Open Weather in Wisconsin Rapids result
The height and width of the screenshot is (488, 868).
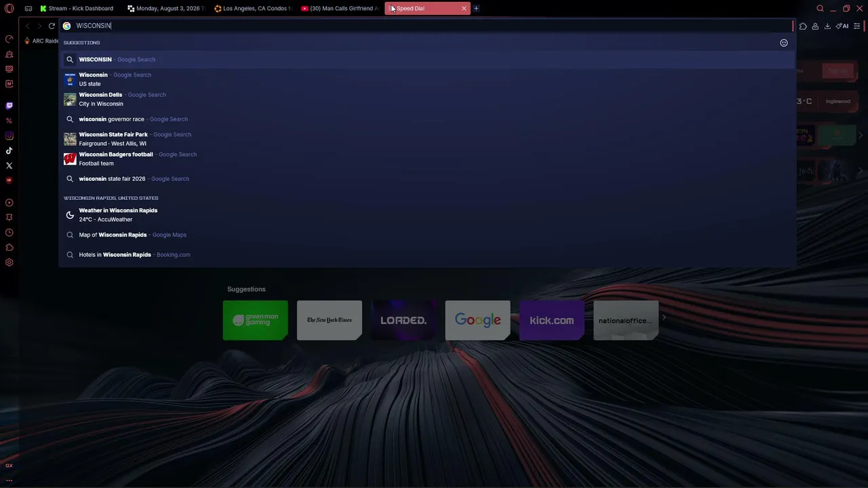(427, 215)
